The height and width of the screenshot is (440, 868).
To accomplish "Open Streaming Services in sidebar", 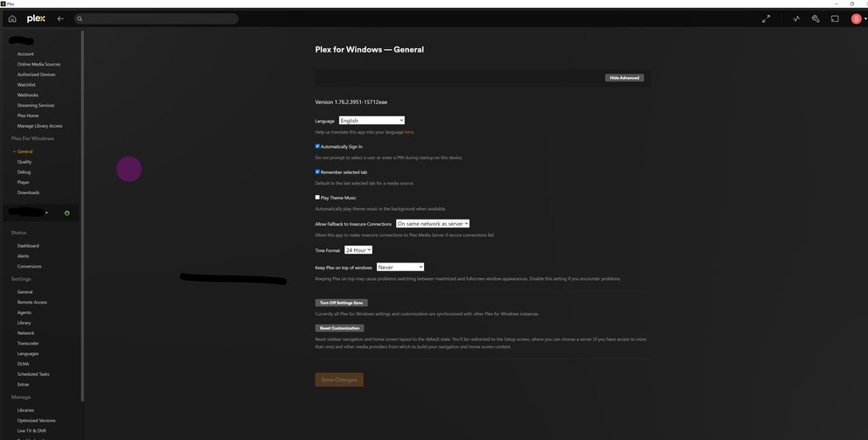I will click(36, 105).
